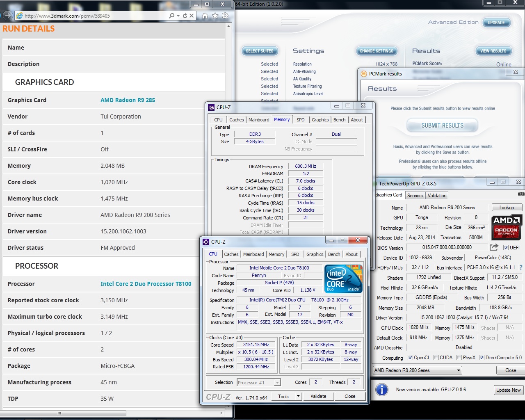The width and height of the screenshot is (525, 420).
Task: Open address bar search dropdown arrow
Action: [x=178, y=16]
